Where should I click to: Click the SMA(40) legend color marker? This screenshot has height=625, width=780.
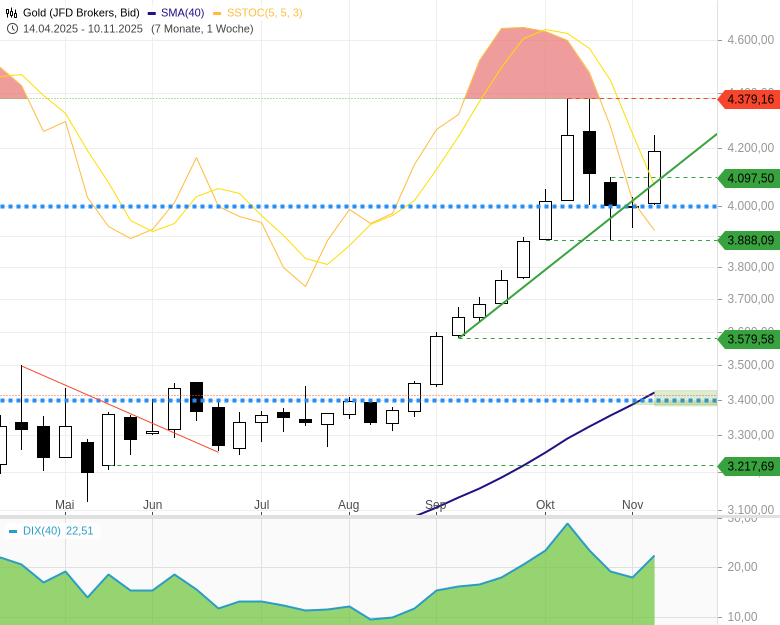(x=151, y=13)
